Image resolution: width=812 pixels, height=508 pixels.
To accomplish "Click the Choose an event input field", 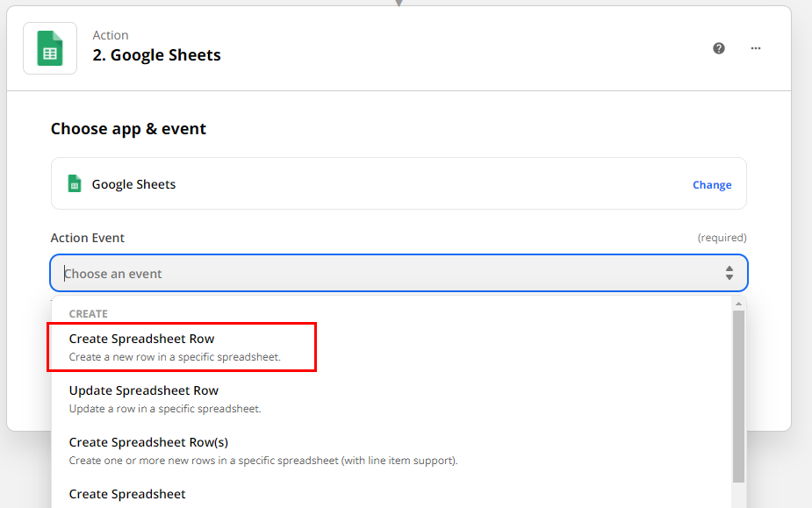I will [399, 273].
